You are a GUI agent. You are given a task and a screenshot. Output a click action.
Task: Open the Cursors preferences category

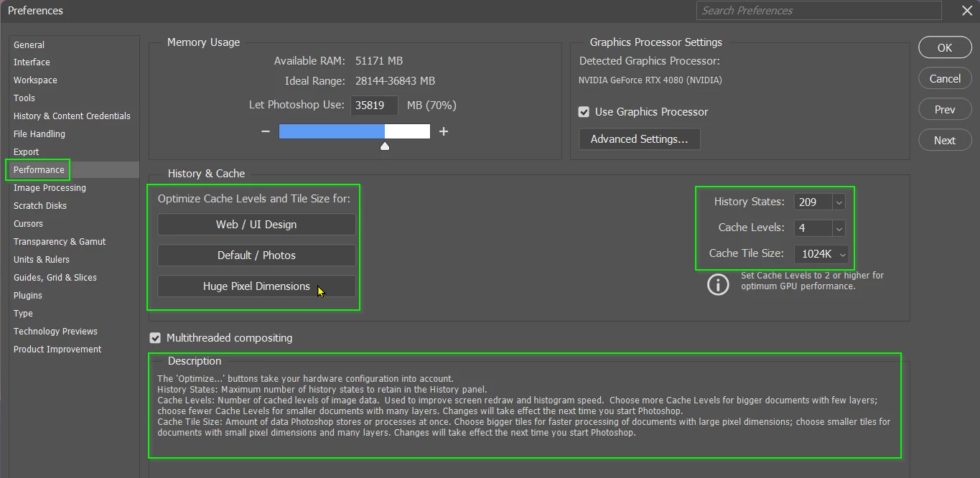[28, 224]
